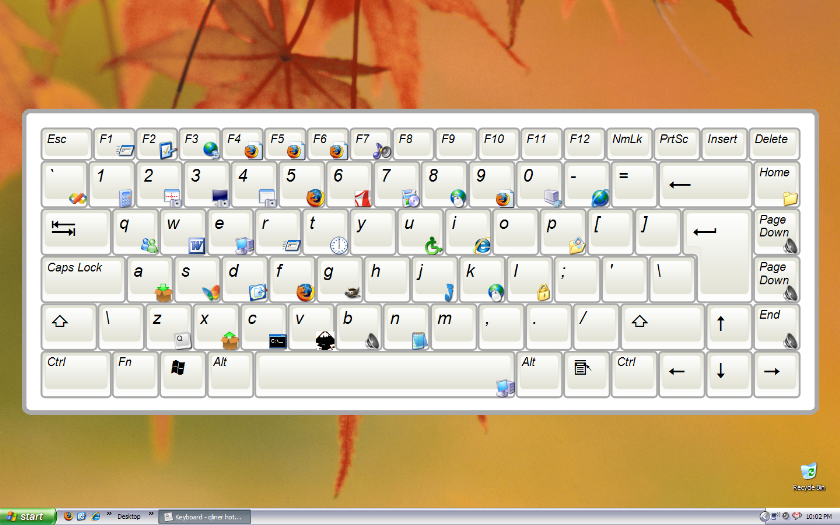Click the padlock icon on the l key

coord(543,292)
